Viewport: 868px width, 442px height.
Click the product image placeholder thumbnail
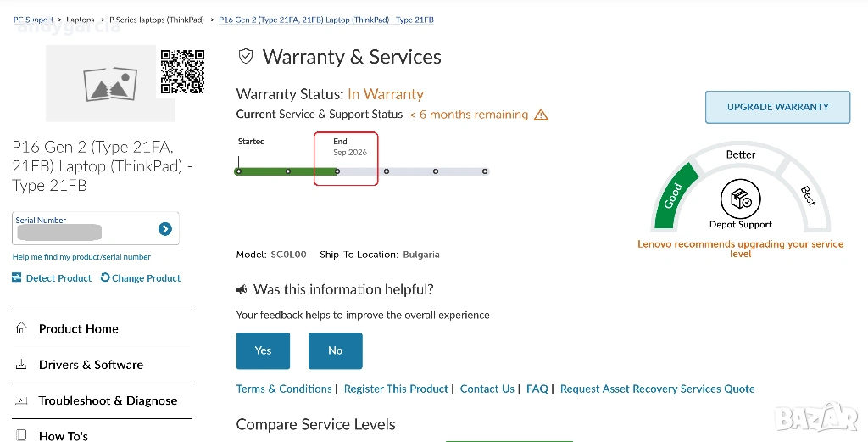tap(110, 83)
